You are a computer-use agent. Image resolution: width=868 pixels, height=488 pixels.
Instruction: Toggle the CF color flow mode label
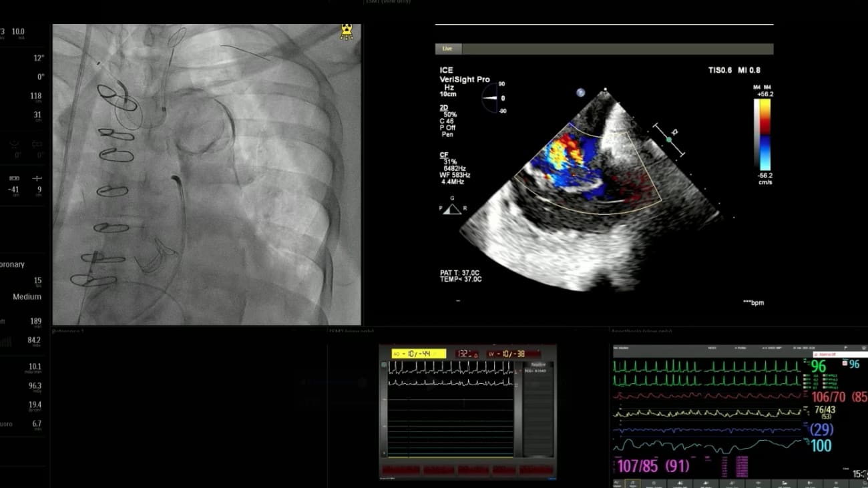pyautogui.click(x=443, y=154)
